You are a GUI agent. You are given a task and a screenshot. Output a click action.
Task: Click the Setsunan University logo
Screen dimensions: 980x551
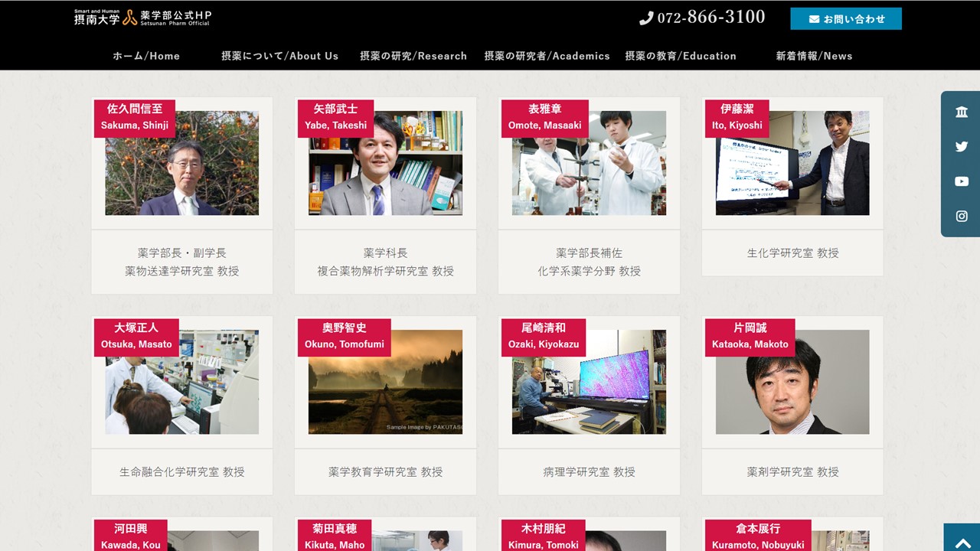[x=143, y=18]
